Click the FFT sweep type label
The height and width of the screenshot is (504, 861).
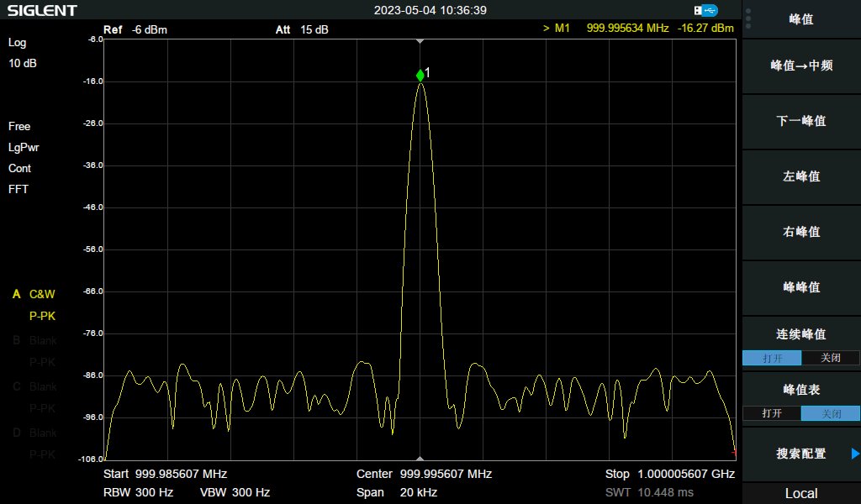pyautogui.click(x=18, y=189)
